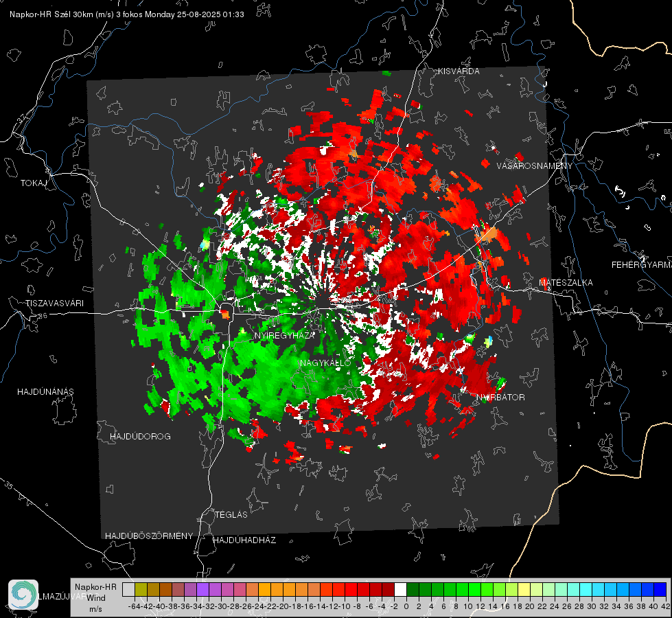Click the MÁTÉSZALKA town label
The height and width of the screenshot is (618, 672).
click(x=566, y=283)
